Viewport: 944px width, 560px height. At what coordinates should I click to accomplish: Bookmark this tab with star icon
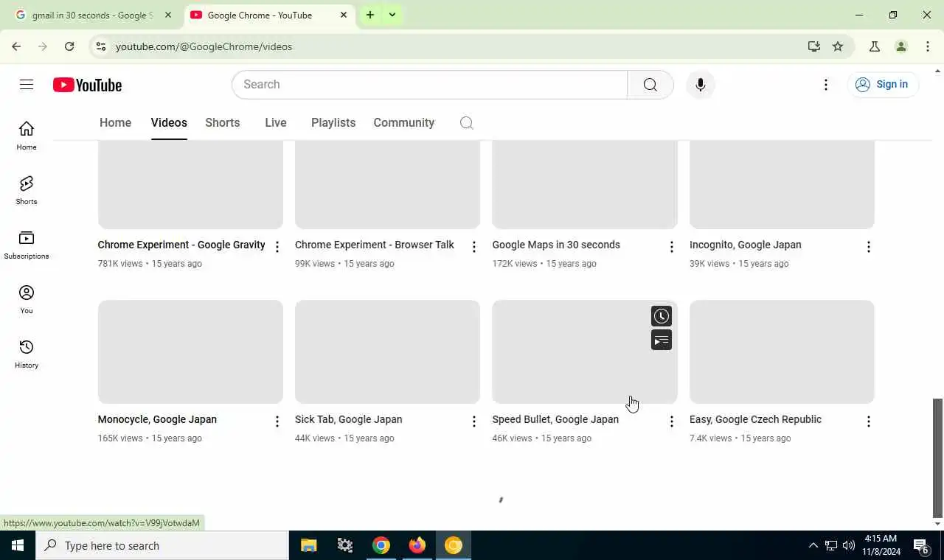pyautogui.click(x=838, y=46)
